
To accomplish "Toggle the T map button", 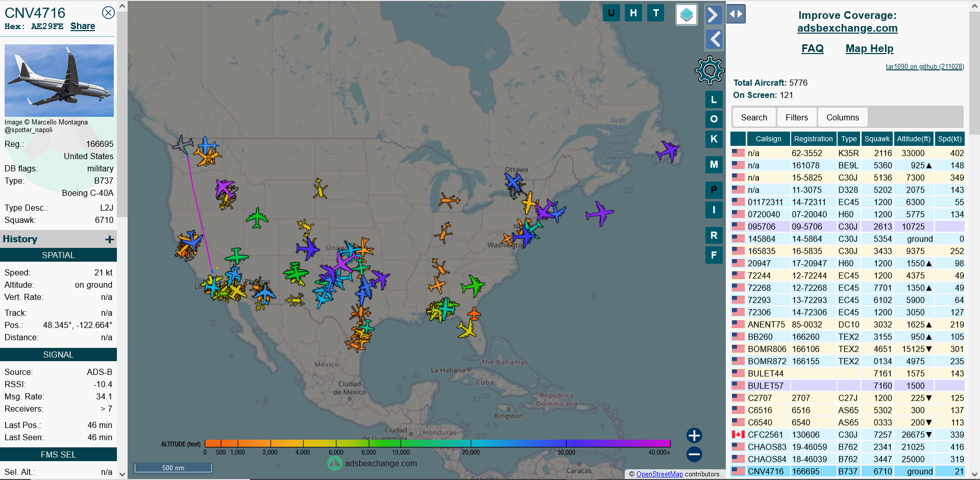I will (656, 13).
